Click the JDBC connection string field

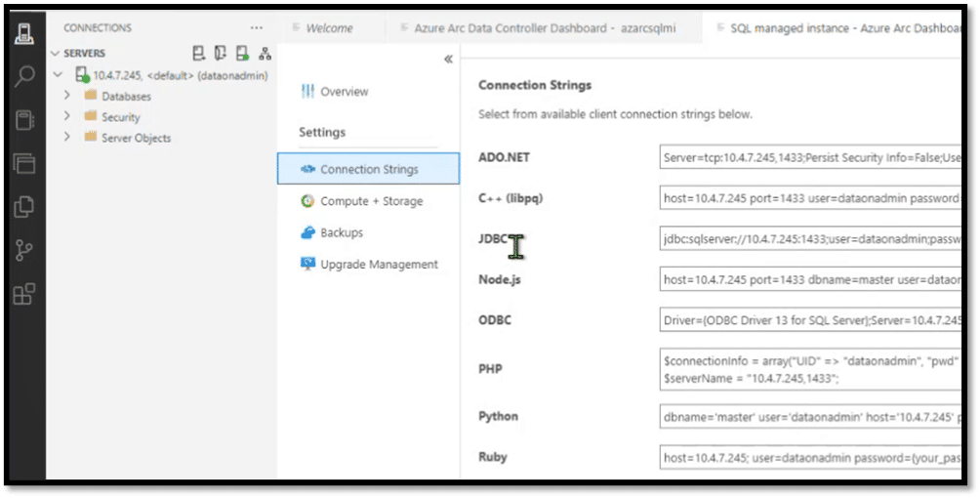click(810, 238)
